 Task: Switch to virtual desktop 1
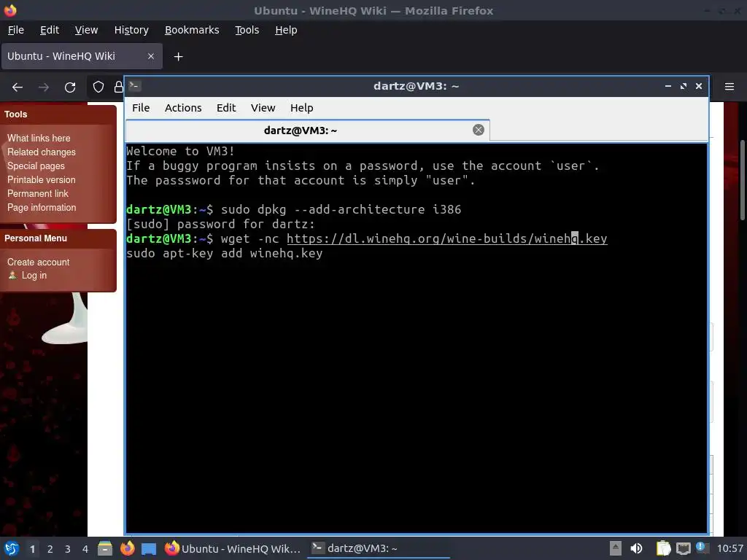[32, 549]
